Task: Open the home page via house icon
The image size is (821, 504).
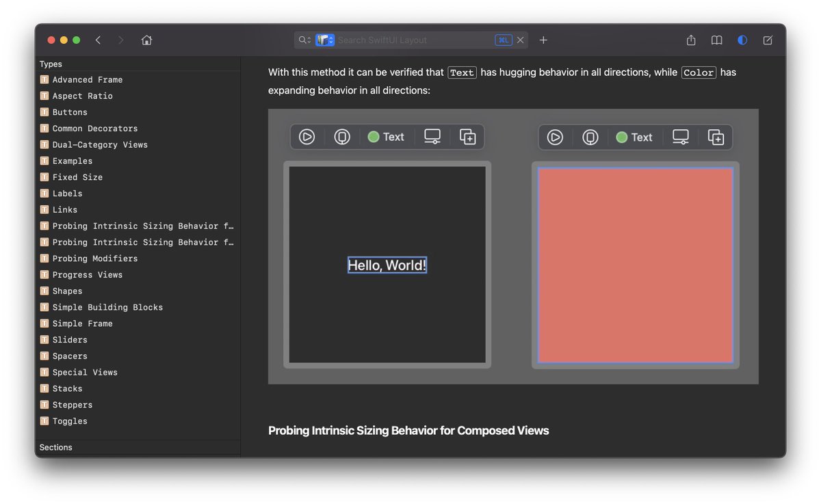Action: point(146,40)
